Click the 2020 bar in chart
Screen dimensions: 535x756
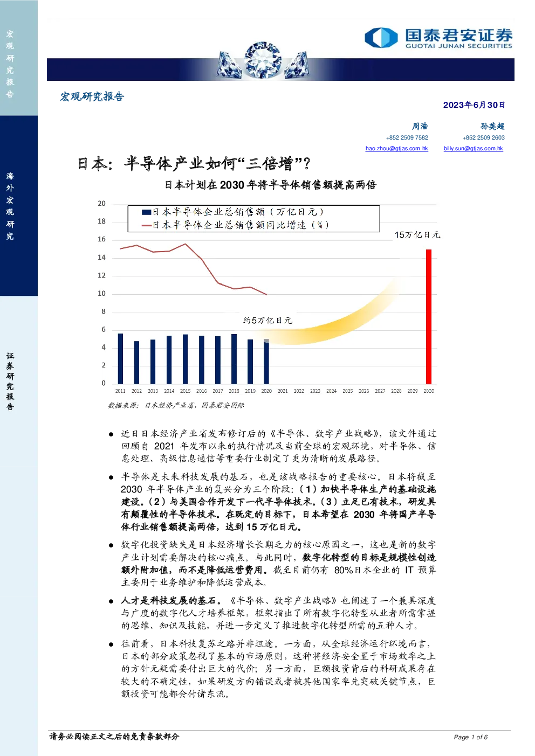click(x=266, y=361)
